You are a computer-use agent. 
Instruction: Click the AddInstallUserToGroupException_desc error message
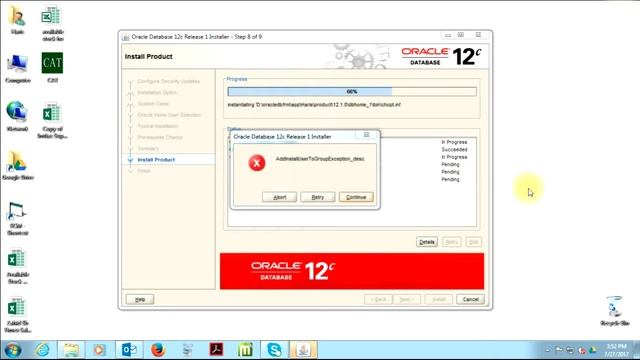(x=320, y=159)
